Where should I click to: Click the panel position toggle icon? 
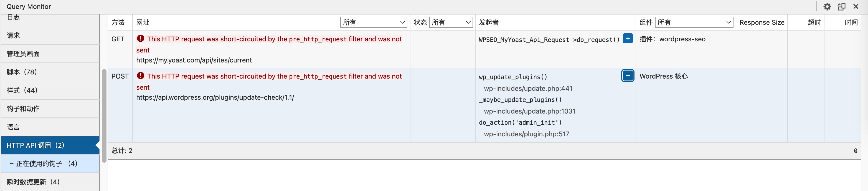point(841,7)
